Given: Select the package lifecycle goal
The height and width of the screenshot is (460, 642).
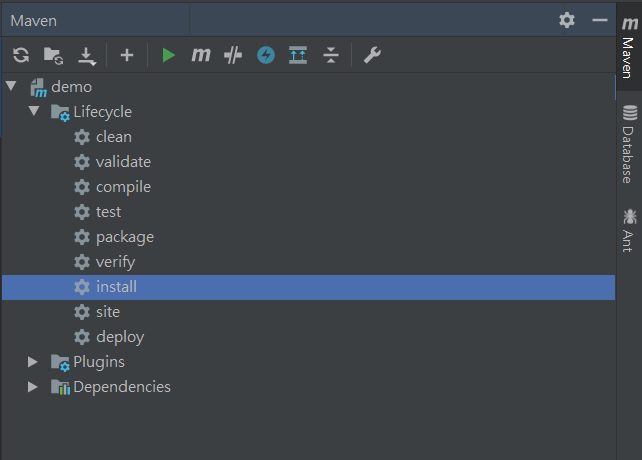Looking at the screenshot, I should click(x=125, y=237).
